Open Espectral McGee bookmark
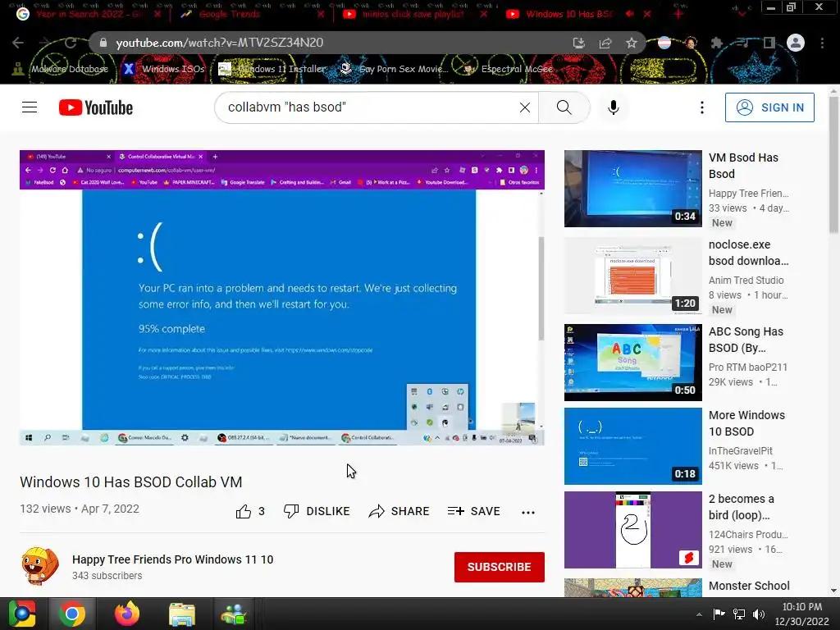This screenshot has height=630, width=840. (508, 69)
